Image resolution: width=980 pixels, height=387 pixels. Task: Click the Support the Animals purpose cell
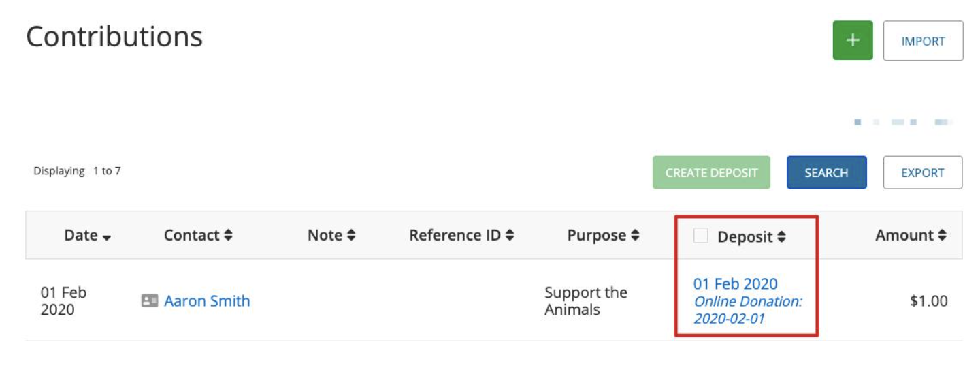[586, 300]
